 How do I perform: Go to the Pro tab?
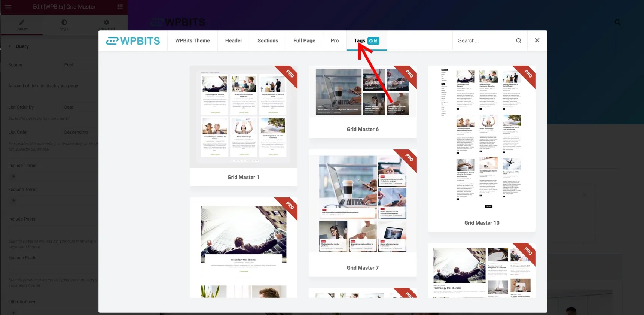[335, 40]
